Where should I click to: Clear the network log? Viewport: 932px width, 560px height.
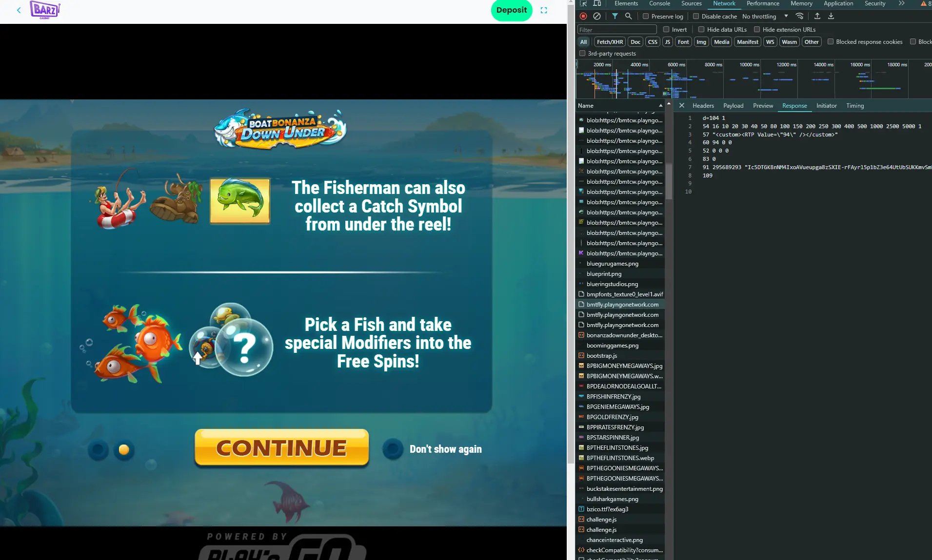(597, 16)
